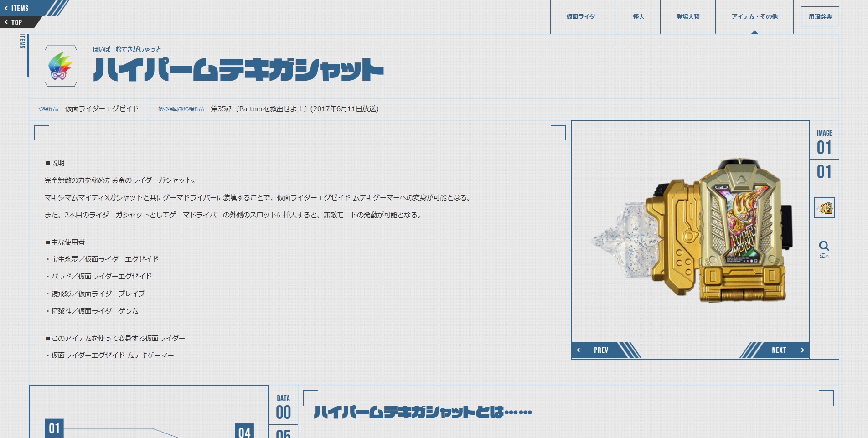Click the main title ハイパームテキガシャット
This screenshot has height=438, width=868.
(x=238, y=70)
